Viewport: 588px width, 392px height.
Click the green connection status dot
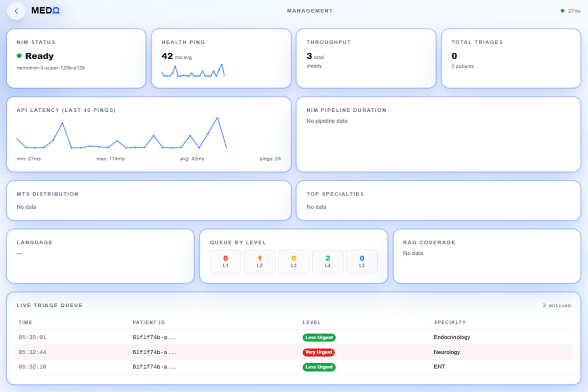pyautogui.click(x=563, y=11)
